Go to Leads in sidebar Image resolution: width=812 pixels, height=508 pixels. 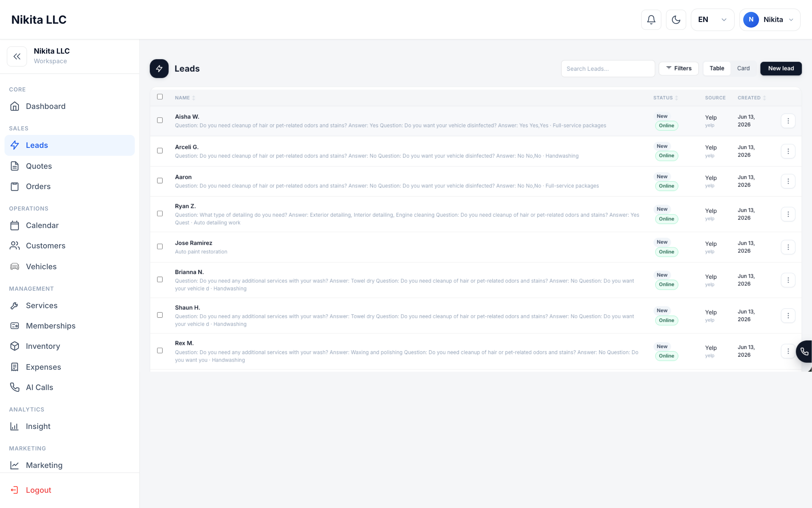[x=69, y=145]
